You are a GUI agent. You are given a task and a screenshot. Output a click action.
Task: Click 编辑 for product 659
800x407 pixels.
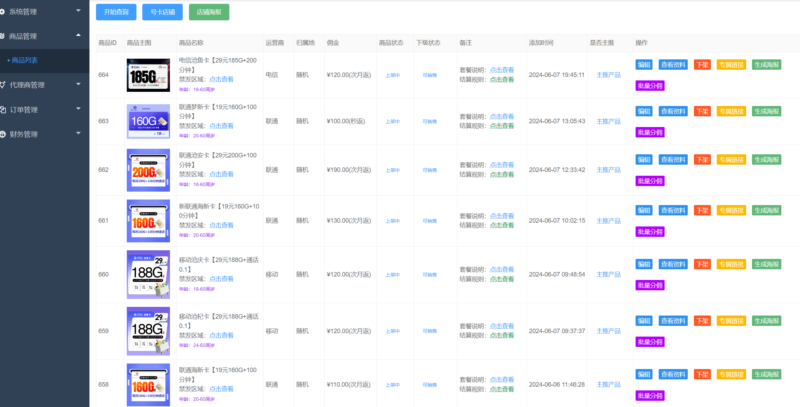(x=644, y=321)
